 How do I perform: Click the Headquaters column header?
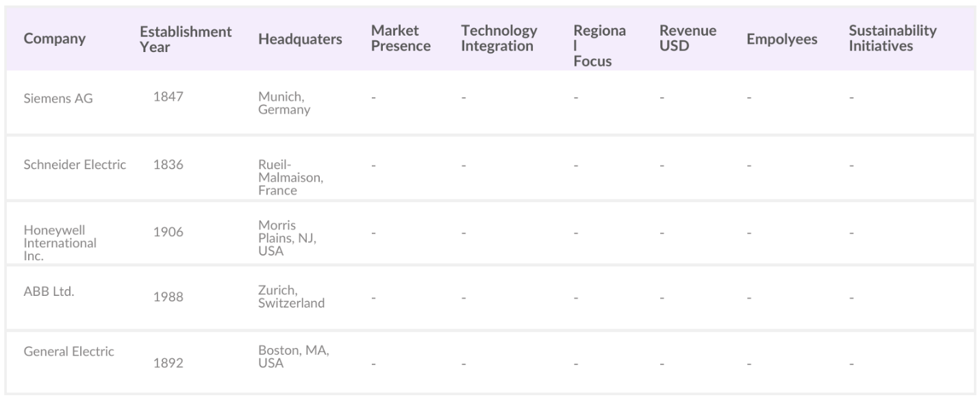[300, 39]
